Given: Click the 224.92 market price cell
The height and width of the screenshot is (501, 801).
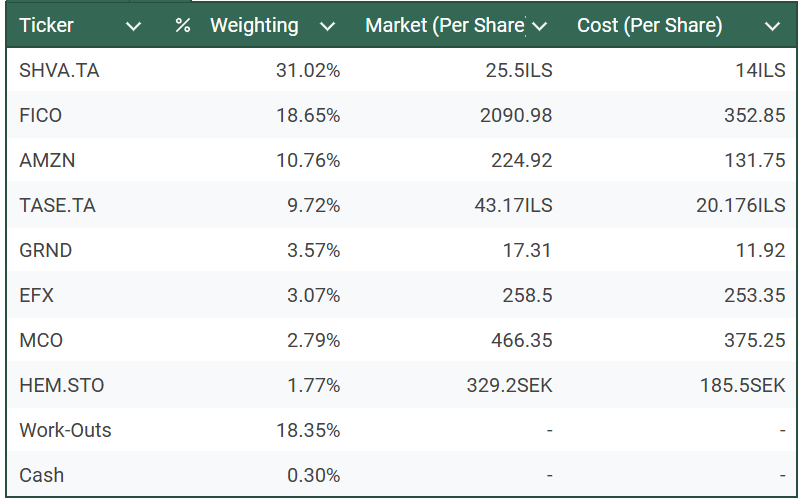Looking at the screenshot, I should 522,160.
